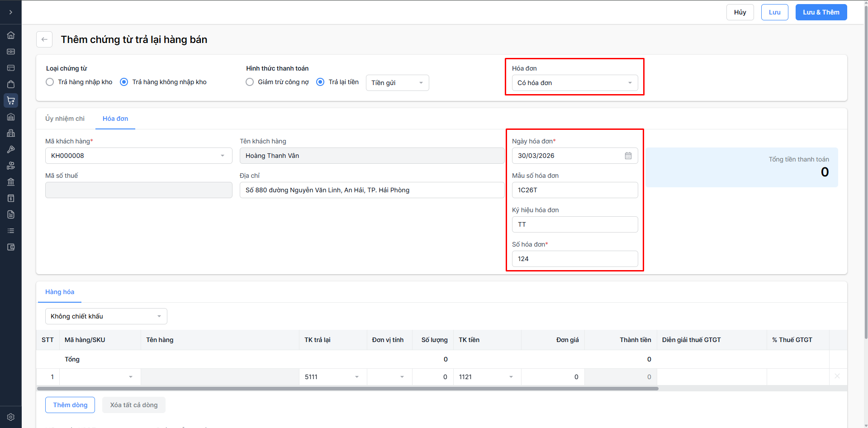This screenshot has width=868, height=428.
Task: Open the wallet icon in the sidebar
Action: 11,247
